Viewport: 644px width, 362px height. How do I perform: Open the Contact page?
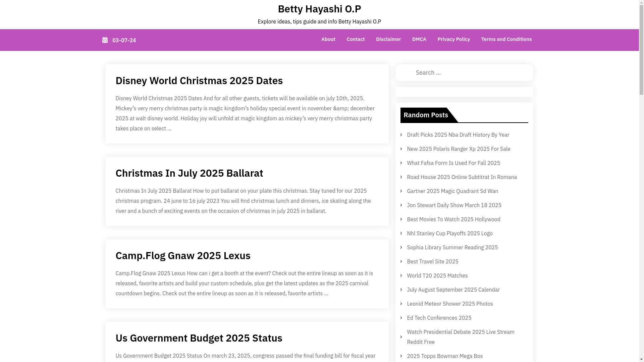tap(356, 39)
